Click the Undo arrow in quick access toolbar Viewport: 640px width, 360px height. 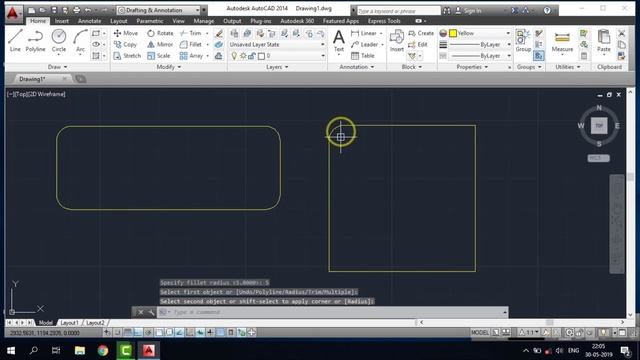pos(87,10)
